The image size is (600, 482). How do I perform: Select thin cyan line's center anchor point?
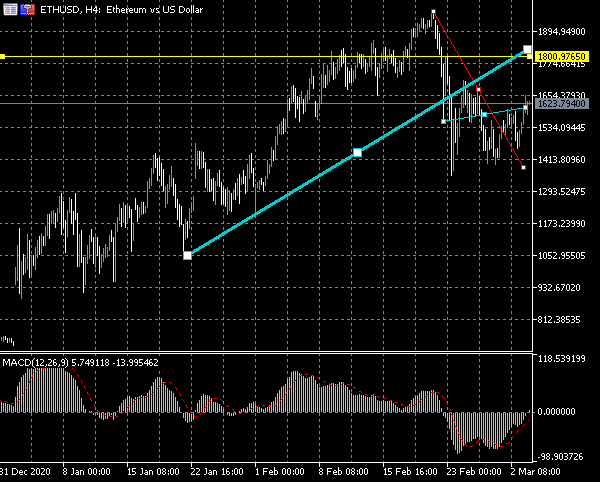484,115
